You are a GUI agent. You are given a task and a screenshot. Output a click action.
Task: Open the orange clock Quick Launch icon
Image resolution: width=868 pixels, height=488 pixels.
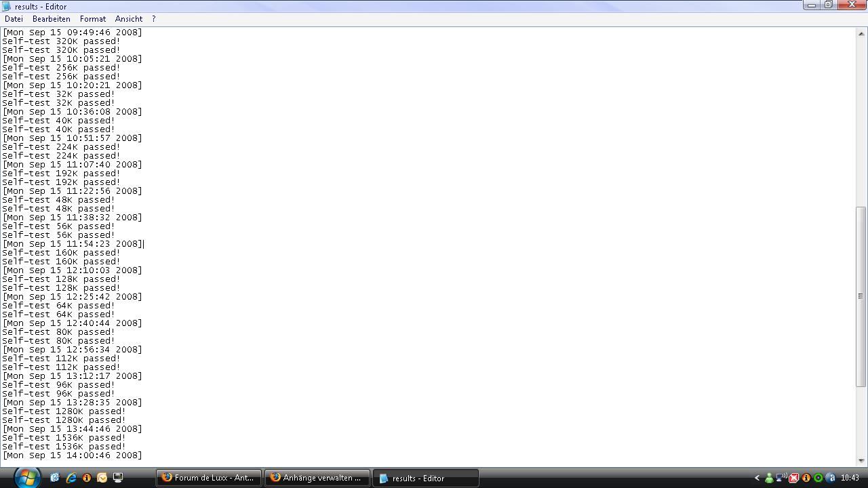pos(102,478)
